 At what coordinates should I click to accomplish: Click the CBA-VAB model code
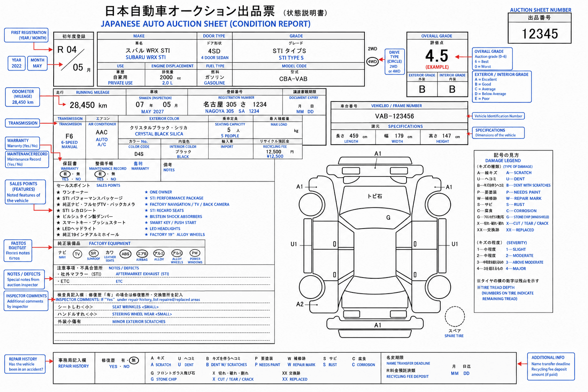click(293, 79)
